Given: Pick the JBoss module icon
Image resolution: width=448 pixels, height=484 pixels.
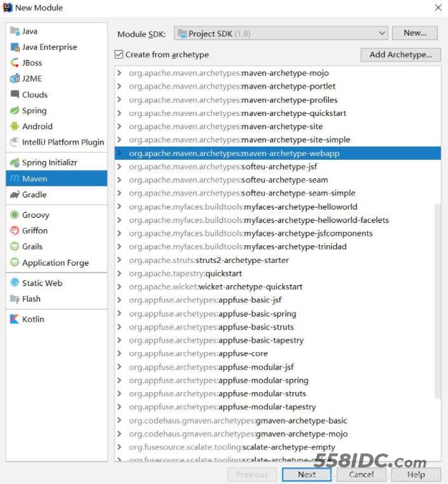Looking at the screenshot, I should click(15, 63).
